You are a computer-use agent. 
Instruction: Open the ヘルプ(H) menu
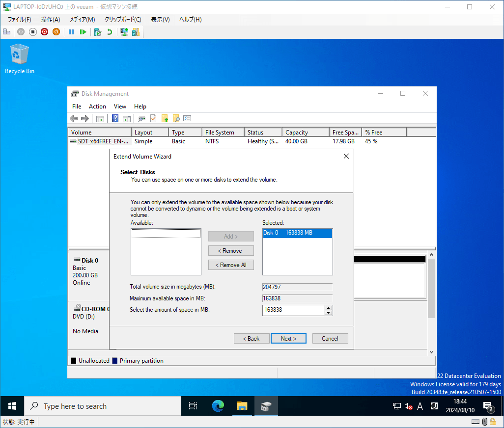190,20
